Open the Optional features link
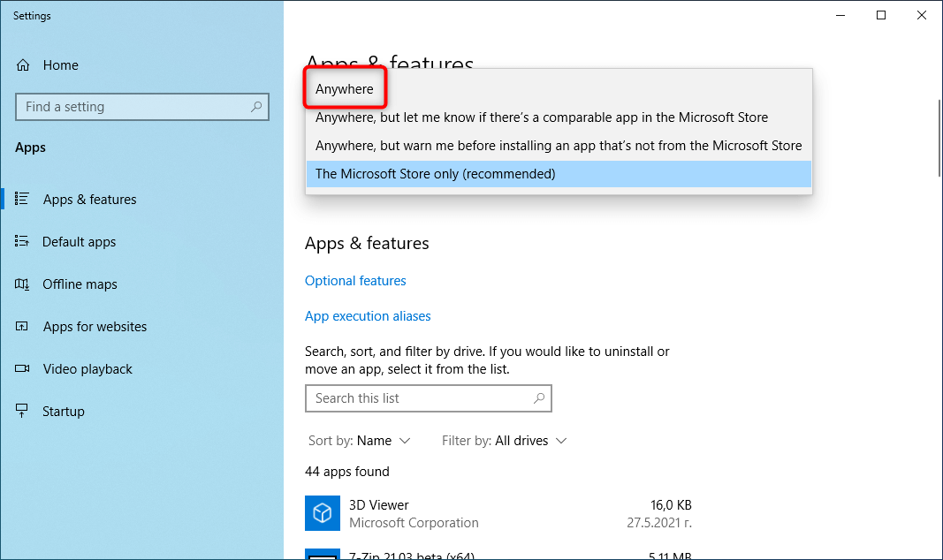Viewport: 943px width, 560px height. (x=355, y=281)
